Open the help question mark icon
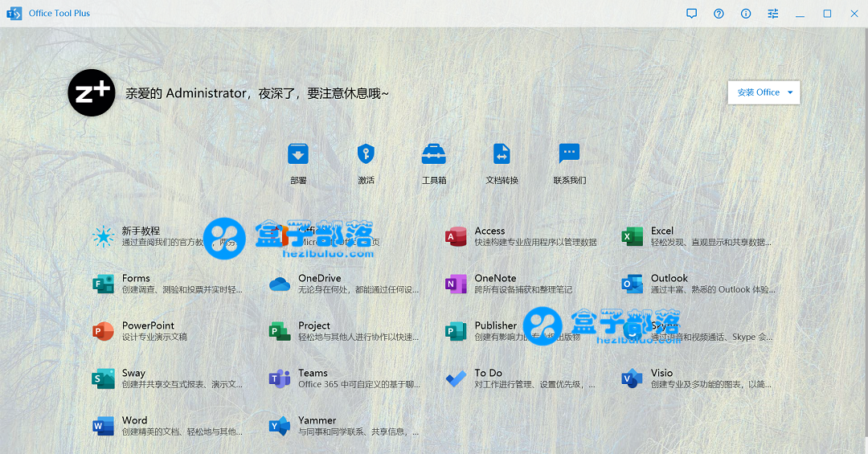868x454 pixels. (719, 14)
